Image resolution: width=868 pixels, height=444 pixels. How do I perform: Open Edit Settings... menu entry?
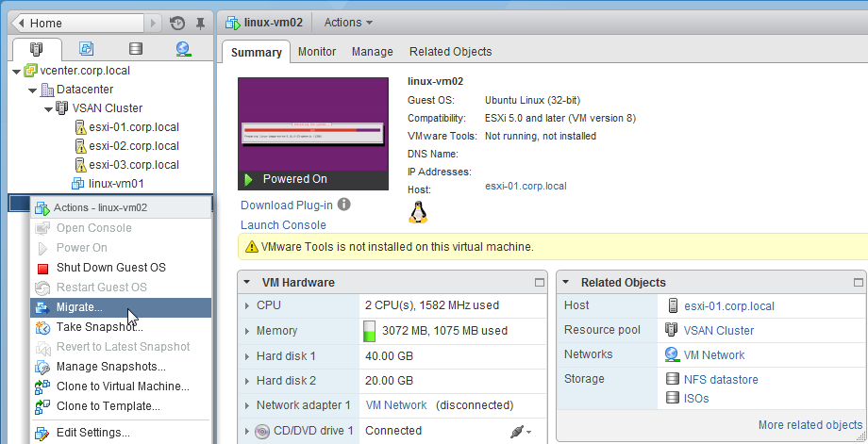(121, 433)
